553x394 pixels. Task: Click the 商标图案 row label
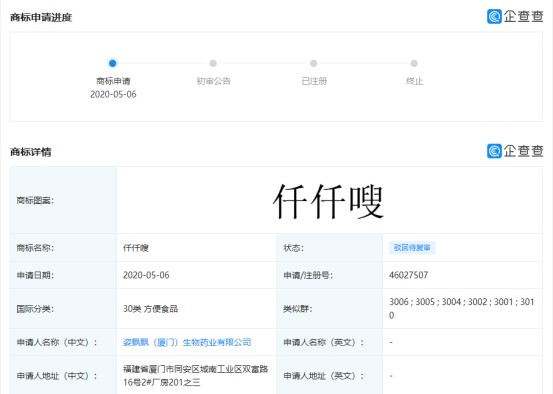[x=35, y=200]
